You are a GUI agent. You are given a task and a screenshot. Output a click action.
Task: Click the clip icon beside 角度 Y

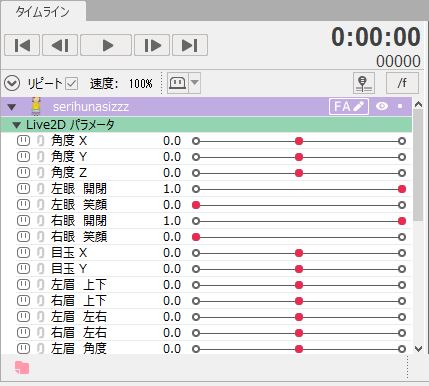pyautogui.click(x=40, y=157)
